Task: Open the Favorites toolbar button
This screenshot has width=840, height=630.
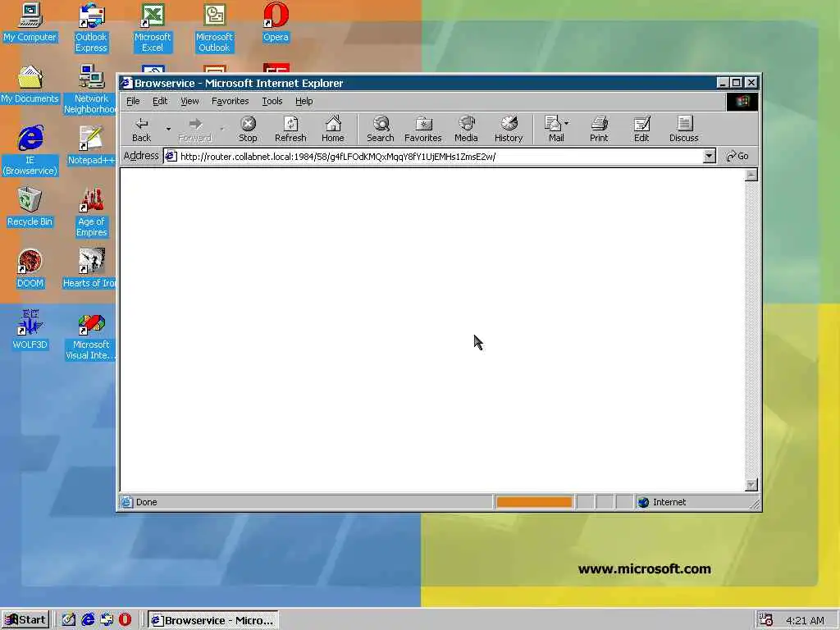Action: [x=423, y=130]
